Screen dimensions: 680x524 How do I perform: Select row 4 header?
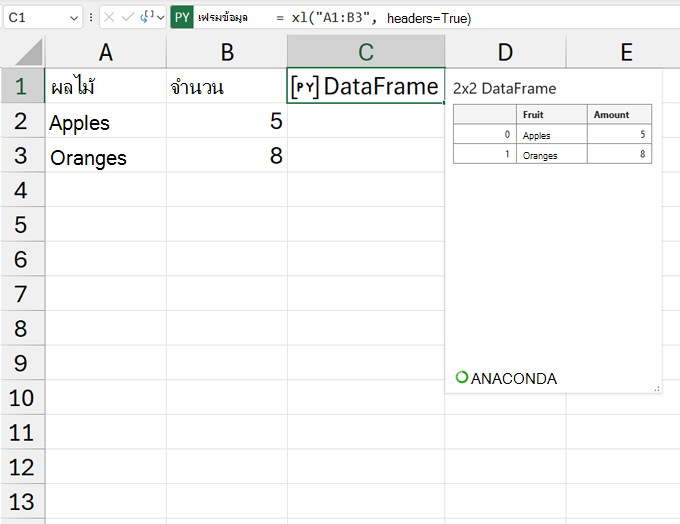(x=23, y=190)
